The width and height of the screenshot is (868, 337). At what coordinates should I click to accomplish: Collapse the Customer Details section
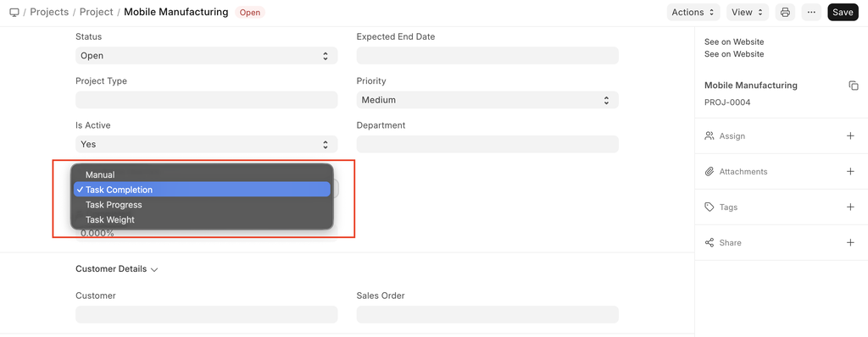click(x=117, y=269)
